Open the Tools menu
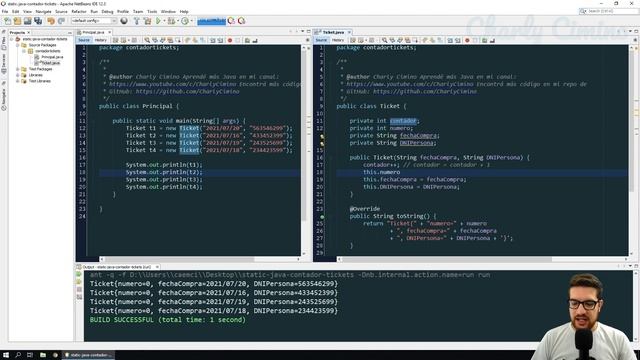This screenshot has width=640, height=360. click(x=152, y=11)
